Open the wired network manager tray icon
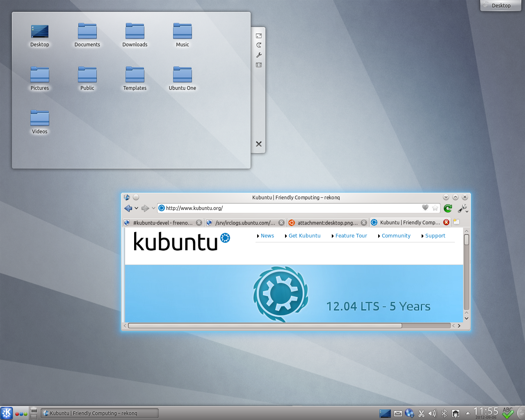The height and width of the screenshot is (420, 525). tap(456, 413)
